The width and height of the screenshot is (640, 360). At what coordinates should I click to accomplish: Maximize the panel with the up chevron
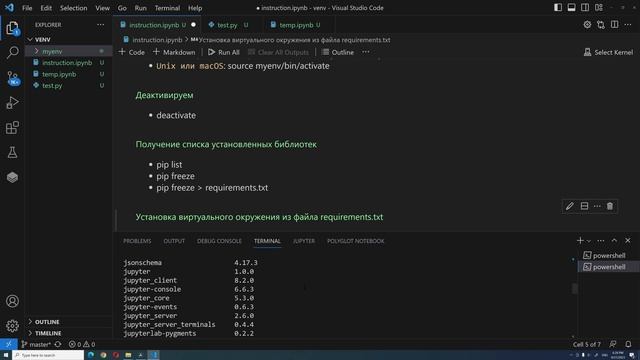tap(614, 241)
